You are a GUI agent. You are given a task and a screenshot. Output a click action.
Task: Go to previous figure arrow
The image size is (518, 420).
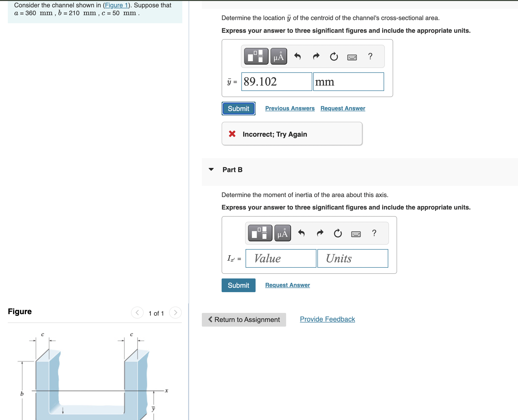[137, 313]
